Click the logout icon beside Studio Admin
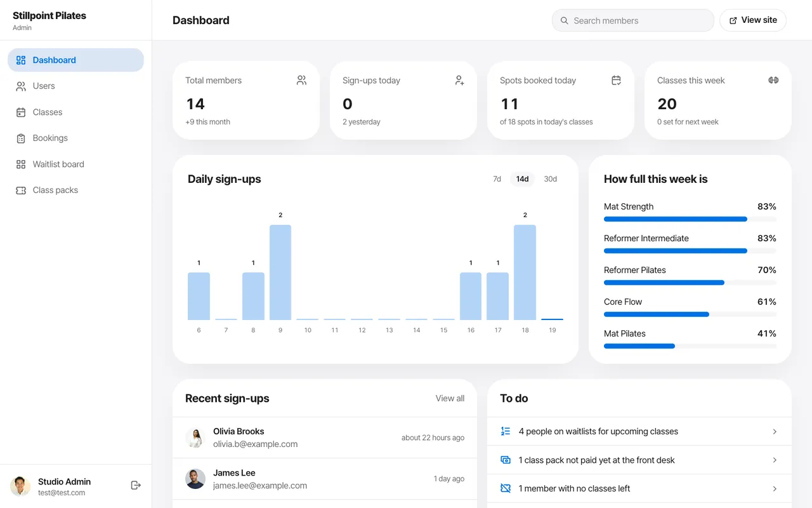This screenshot has height=508, width=812. click(135, 485)
